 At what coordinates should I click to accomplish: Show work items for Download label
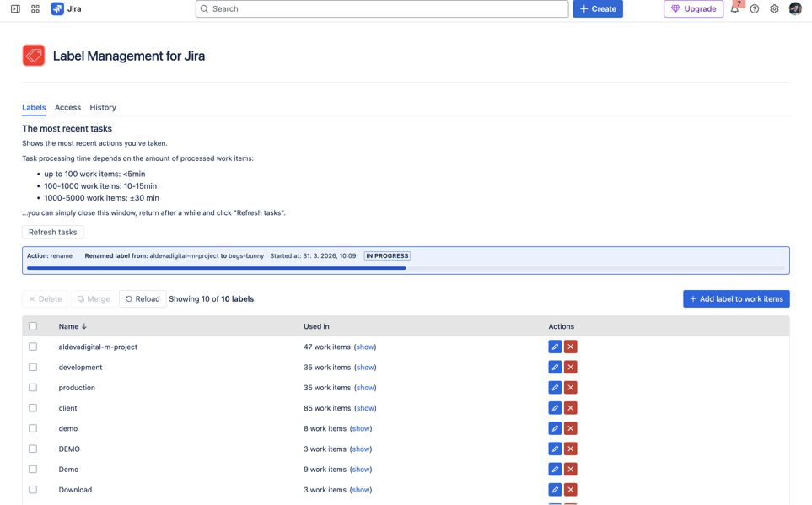[x=361, y=490]
